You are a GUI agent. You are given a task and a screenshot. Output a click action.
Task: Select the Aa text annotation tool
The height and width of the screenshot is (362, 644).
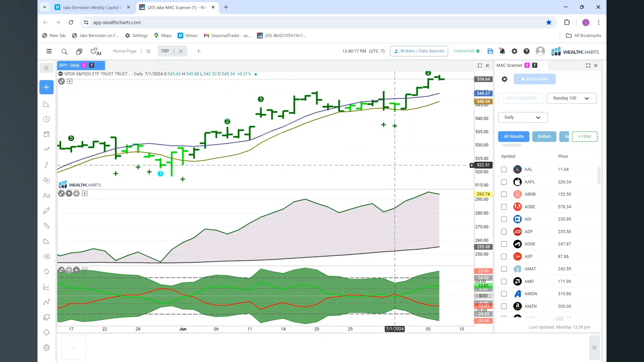[47, 195]
